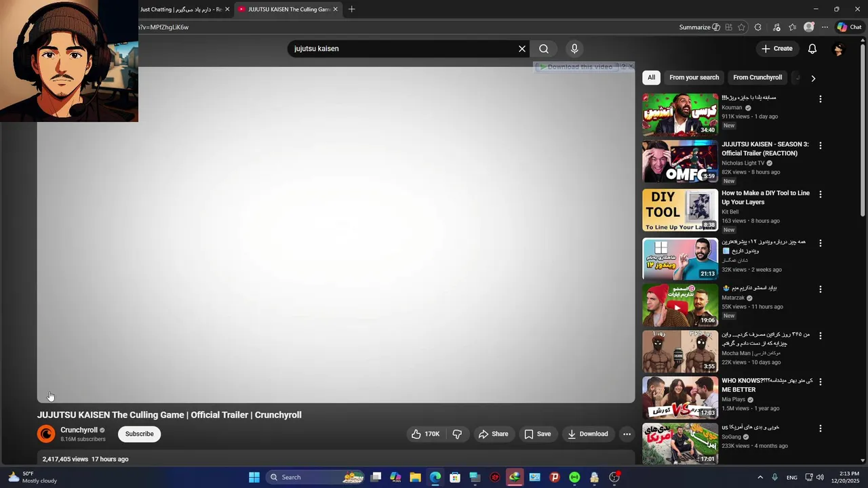Open the browser extensions puzzle icon
868x488 pixels.
758,27
